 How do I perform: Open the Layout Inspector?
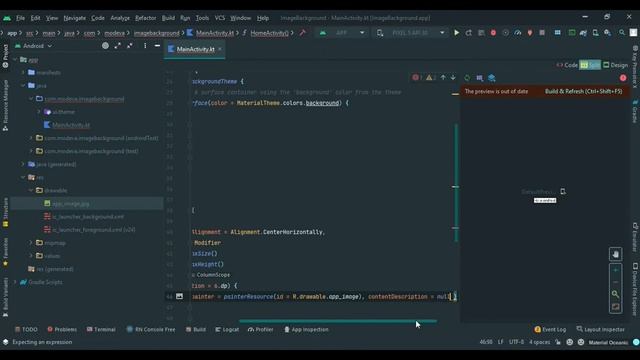600,329
